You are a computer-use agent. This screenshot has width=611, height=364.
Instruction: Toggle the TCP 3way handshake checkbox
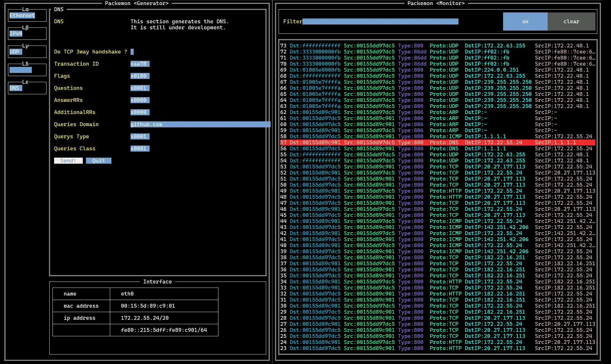[132, 52]
